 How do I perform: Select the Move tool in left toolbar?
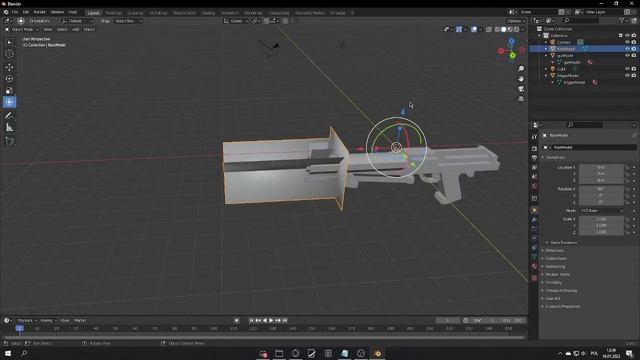click(x=9, y=67)
